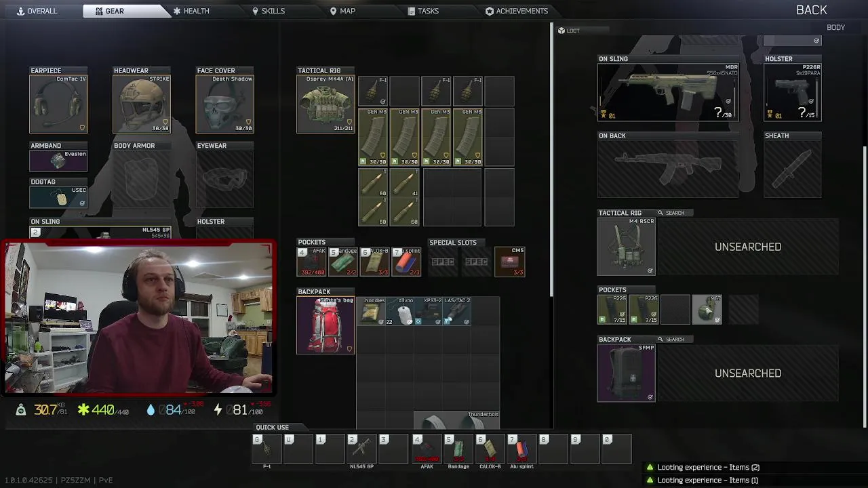
Task: Click the weight indicator icon
Action: pyautogui.click(x=21, y=410)
